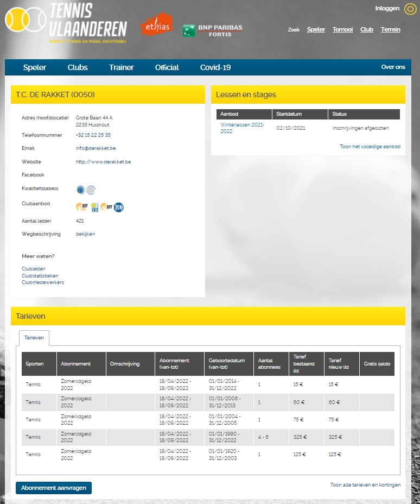
Task: Open the Speler main menu
Action: (x=35, y=67)
